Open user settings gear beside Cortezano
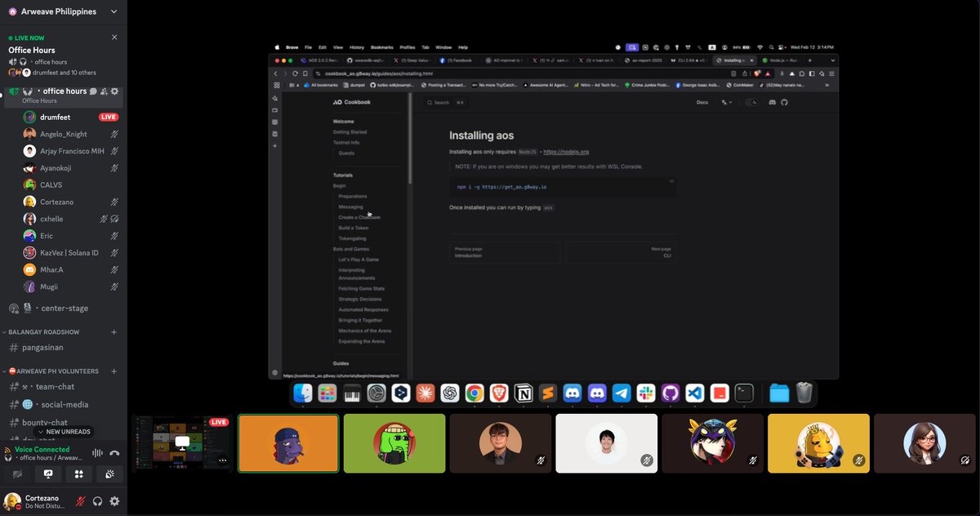Viewport: 980px width, 516px height. [x=114, y=501]
